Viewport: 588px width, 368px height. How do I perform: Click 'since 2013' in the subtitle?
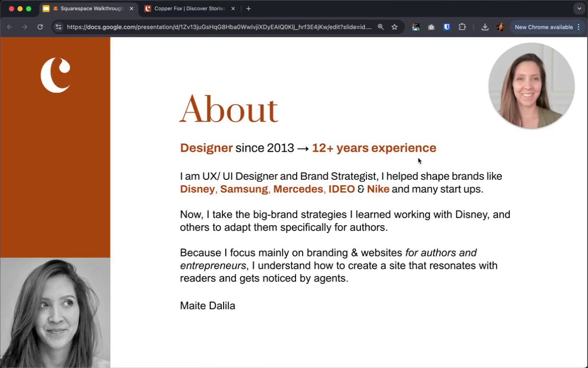(x=264, y=148)
